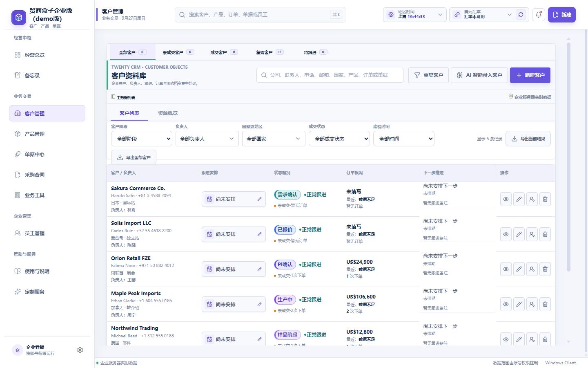Viewport: 588px width, 368px height.
Task: Assign an owner to Orion Retail FZE
Action: [x=532, y=269]
